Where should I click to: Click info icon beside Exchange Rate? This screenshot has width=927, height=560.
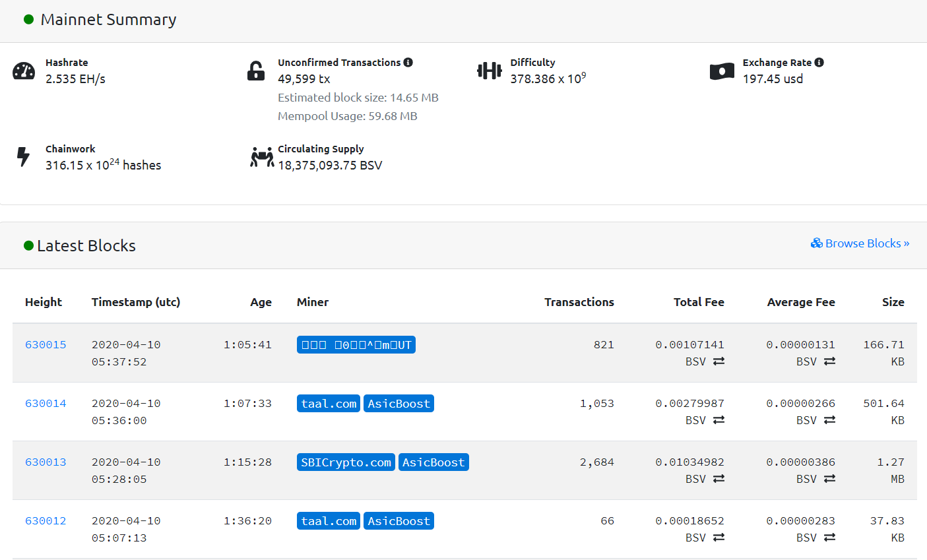(x=819, y=63)
